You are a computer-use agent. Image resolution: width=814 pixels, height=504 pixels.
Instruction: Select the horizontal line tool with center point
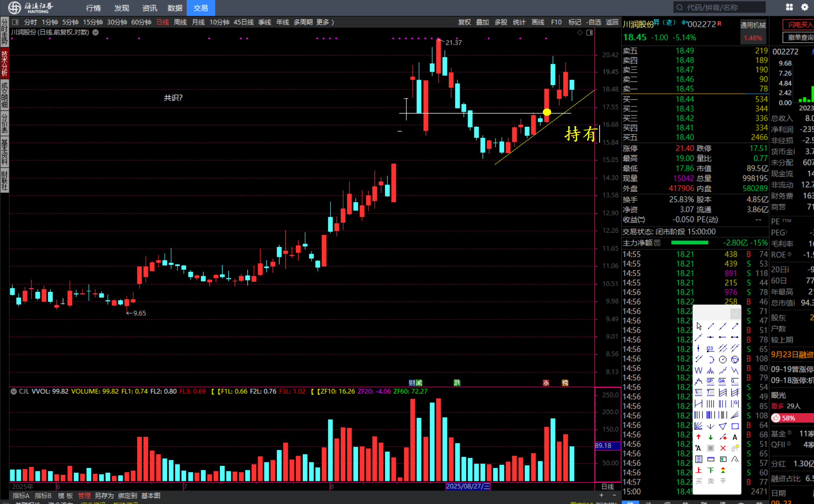[711, 337]
